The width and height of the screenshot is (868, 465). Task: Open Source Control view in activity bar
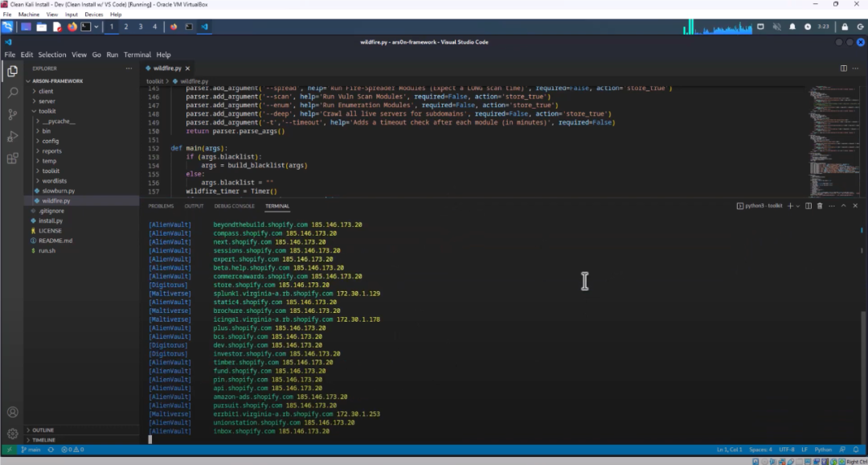(12, 115)
